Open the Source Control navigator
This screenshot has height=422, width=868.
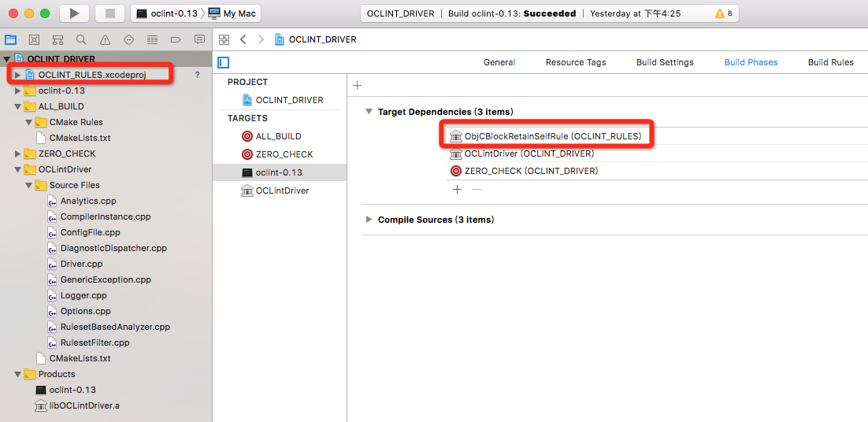point(35,40)
